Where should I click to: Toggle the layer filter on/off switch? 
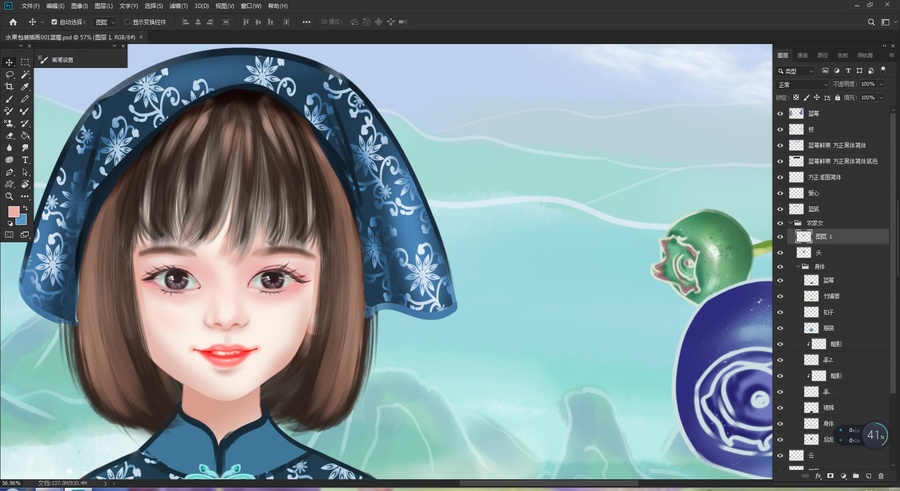point(883,70)
